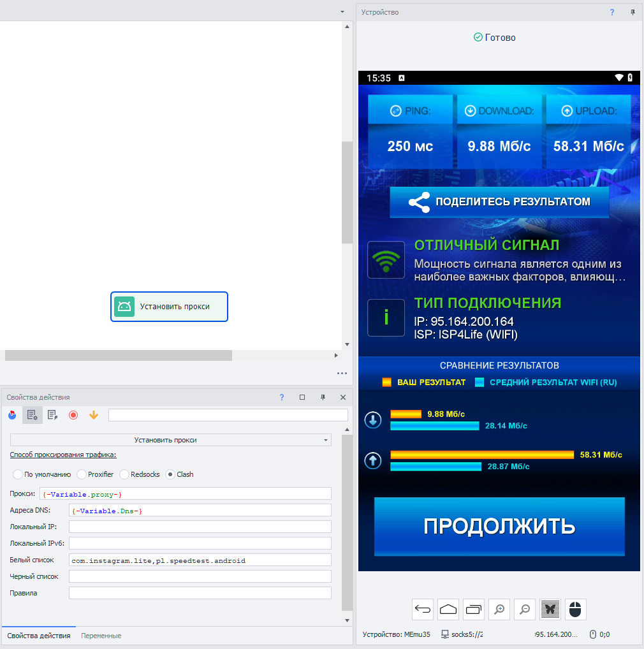This screenshot has width=644, height=649.
Task: Click canvas scroll right arrow
Action: point(336,356)
